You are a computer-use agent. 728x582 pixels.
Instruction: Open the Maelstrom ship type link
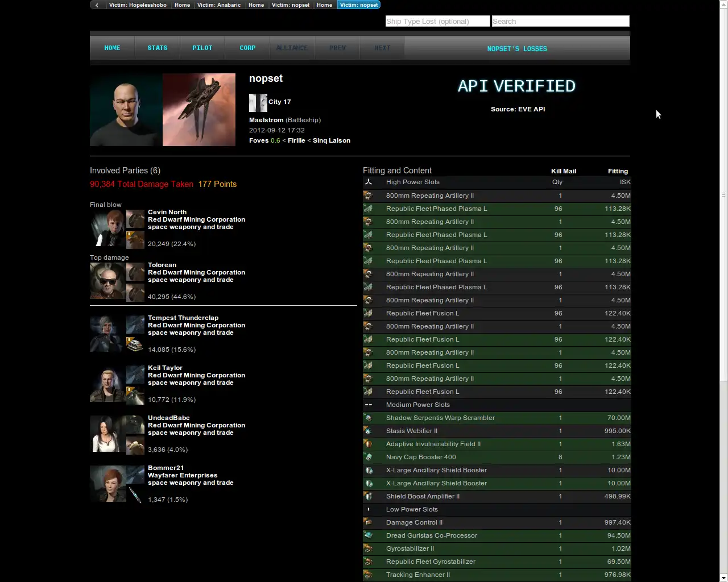266,120
